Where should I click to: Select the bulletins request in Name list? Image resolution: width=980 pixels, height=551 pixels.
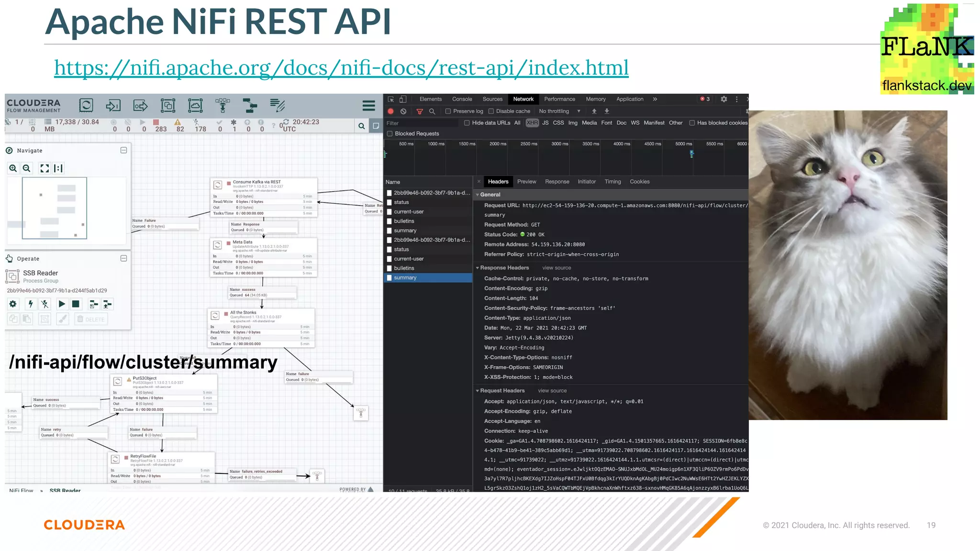coord(404,221)
